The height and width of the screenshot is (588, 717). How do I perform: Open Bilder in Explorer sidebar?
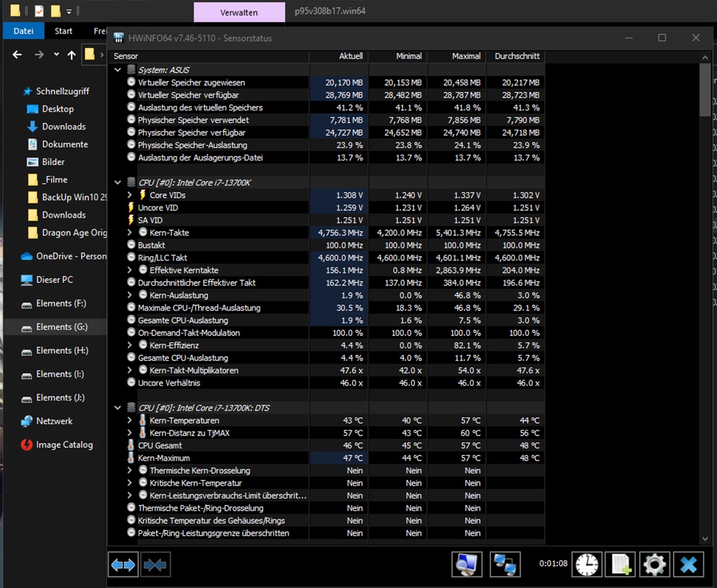click(x=53, y=162)
